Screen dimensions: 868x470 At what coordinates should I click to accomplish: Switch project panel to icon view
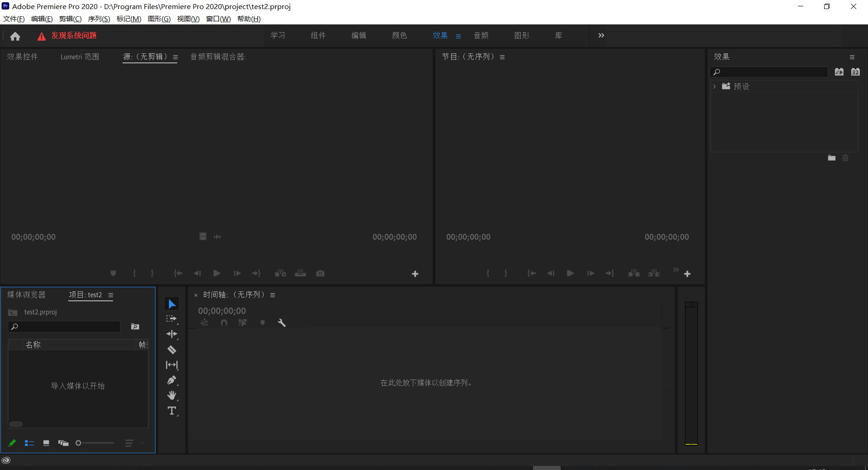tap(46, 443)
